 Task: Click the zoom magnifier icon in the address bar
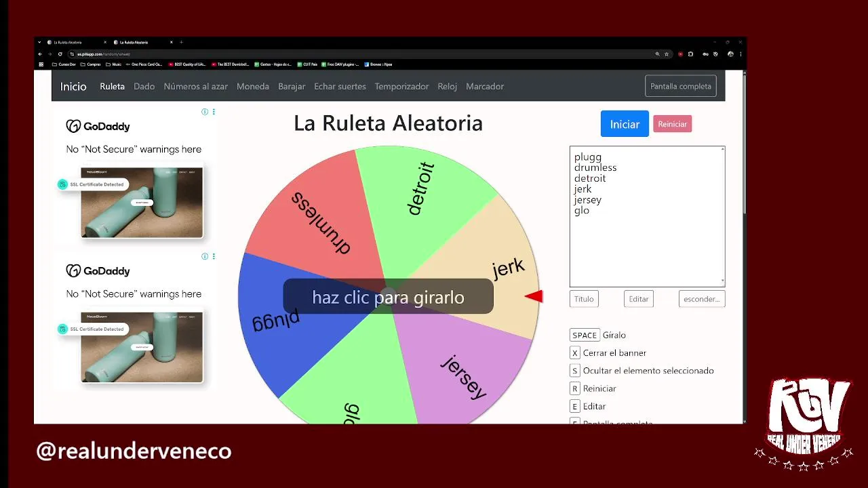click(657, 54)
